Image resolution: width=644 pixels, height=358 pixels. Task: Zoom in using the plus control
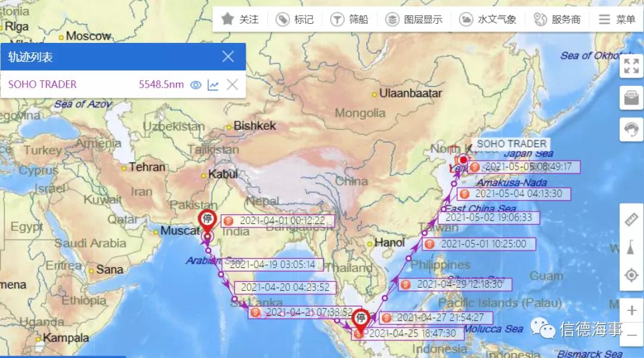[631, 310]
